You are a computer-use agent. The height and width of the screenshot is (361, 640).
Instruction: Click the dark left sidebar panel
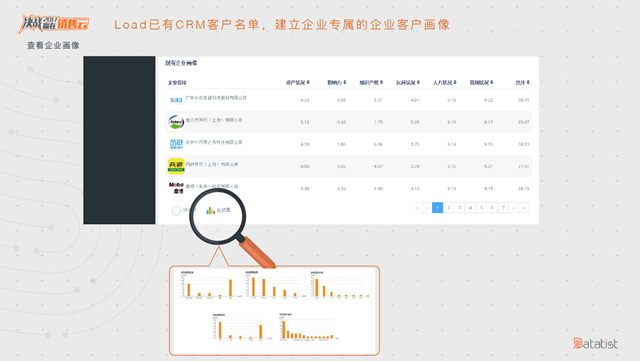click(x=119, y=140)
